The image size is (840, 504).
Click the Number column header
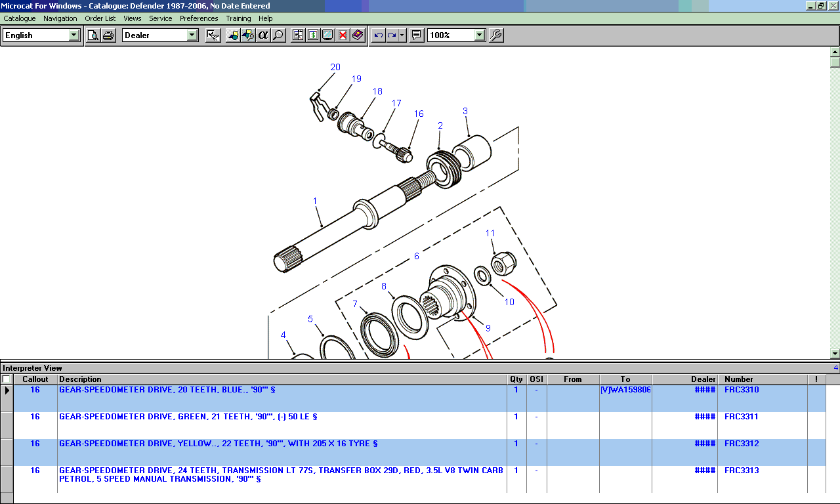[x=763, y=379]
